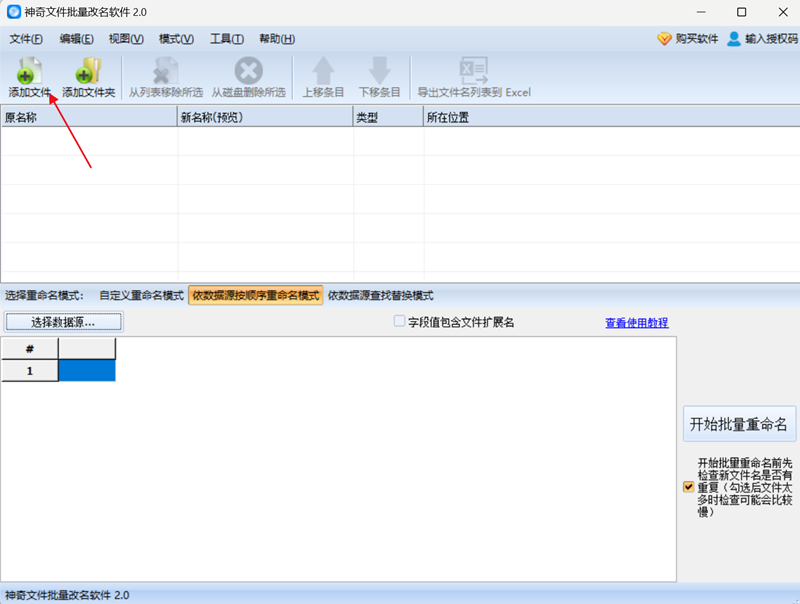
Task: Click status bar text 神奇文件批量改名软件 2.0
Action: point(67,595)
